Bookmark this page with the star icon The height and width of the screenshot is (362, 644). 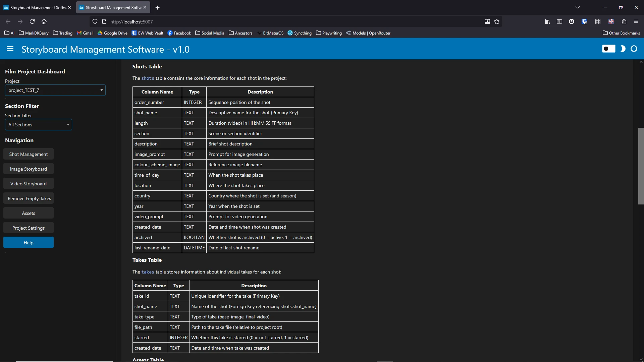pos(497,21)
